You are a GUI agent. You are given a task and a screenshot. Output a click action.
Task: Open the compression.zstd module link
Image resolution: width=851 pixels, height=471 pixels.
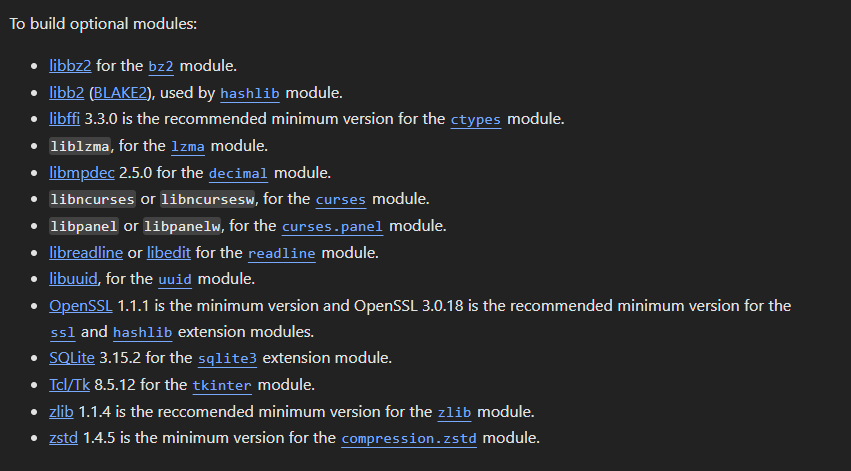(x=409, y=438)
